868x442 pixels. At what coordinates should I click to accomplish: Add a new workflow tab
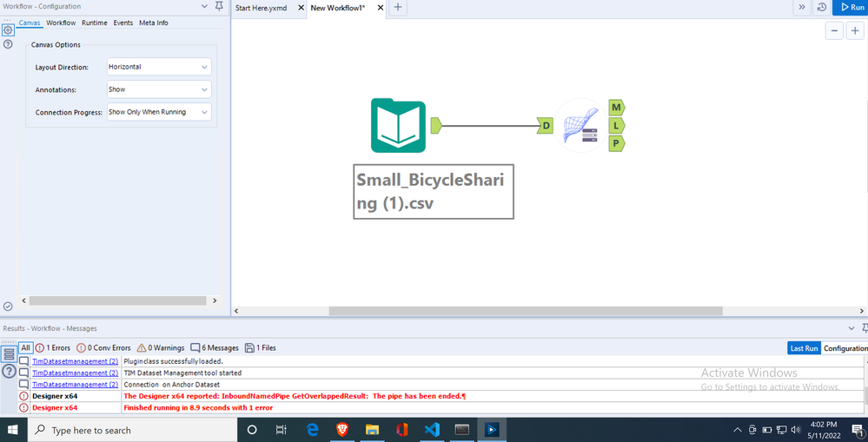397,8
